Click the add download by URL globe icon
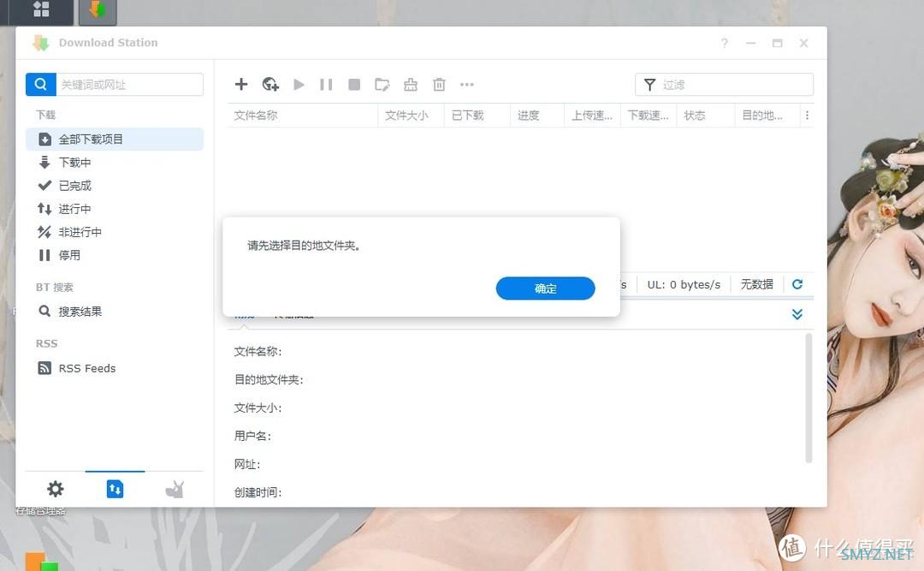Screen dimensions: 924x571 pyautogui.click(x=270, y=84)
